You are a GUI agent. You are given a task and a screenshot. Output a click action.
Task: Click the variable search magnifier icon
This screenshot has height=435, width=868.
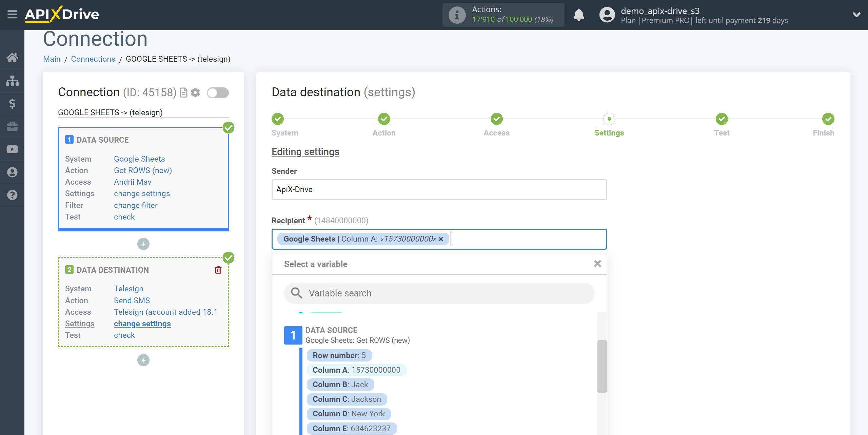[x=297, y=293]
